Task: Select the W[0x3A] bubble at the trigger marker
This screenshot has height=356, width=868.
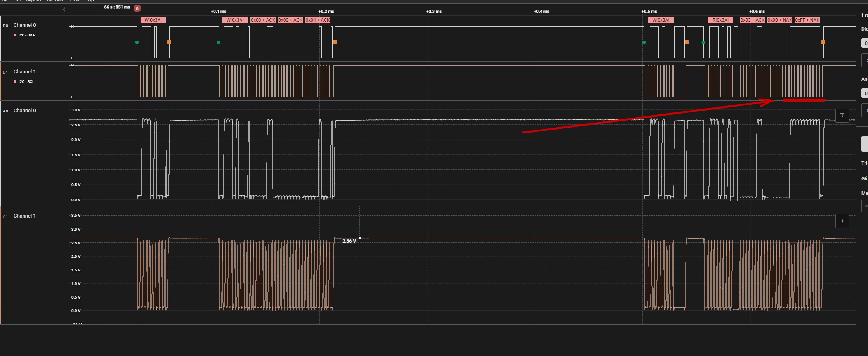Action: (153, 20)
